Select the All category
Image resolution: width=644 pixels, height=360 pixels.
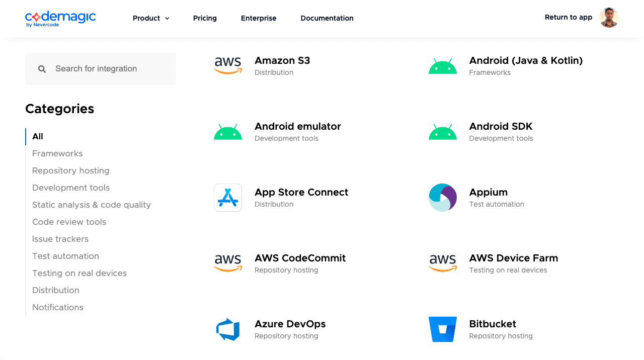(38, 136)
